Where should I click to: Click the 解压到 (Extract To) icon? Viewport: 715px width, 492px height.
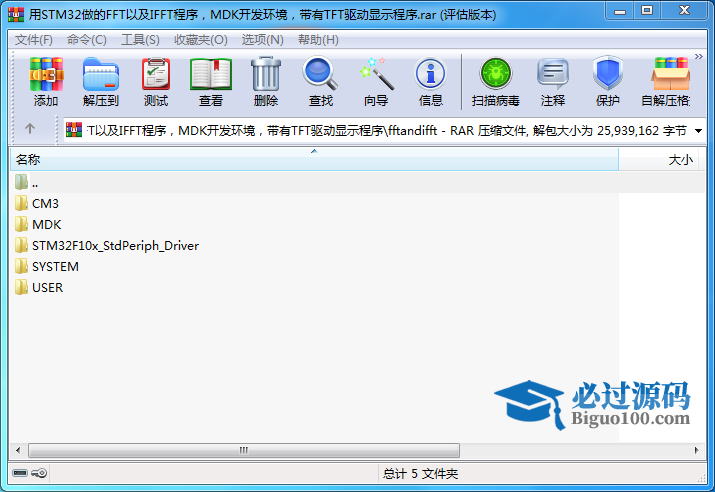(101, 74)
